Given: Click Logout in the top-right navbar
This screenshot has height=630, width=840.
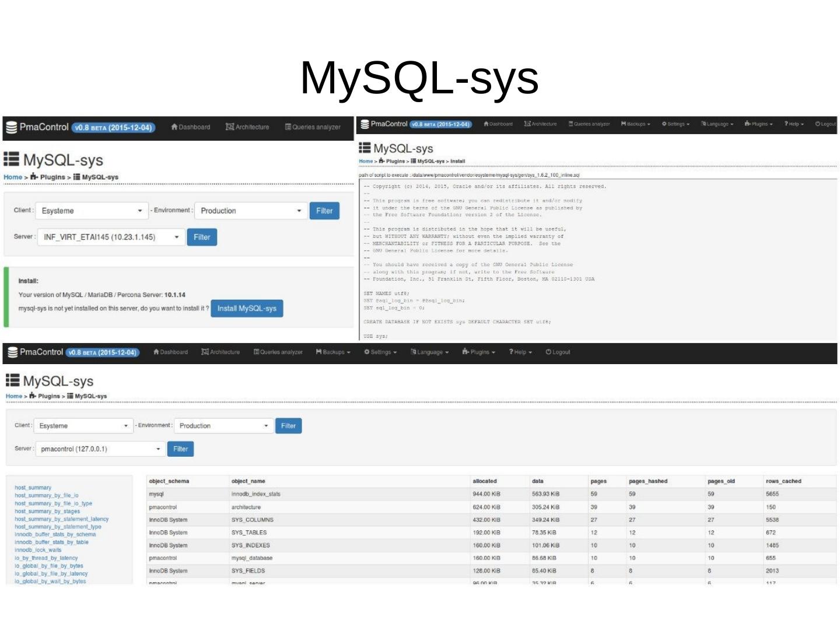Looking at the screenshot, I should (x=825, y=124).
